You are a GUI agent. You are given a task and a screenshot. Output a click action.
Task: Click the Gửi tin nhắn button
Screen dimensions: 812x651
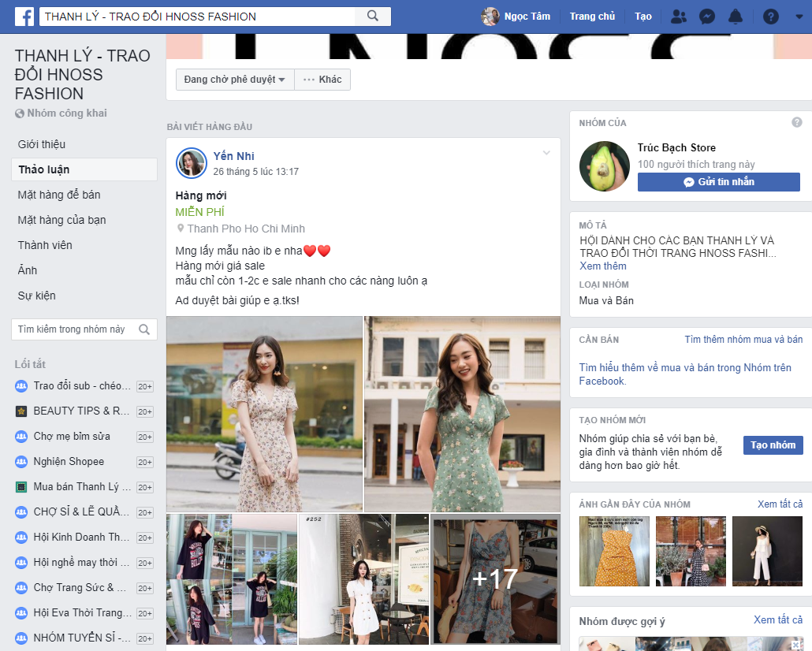point(719,182)
